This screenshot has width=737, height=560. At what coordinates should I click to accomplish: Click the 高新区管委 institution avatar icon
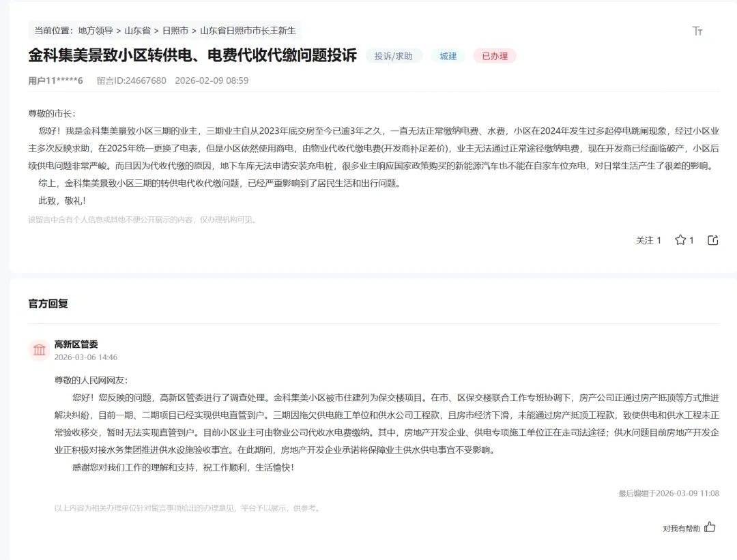pos(40,350)
